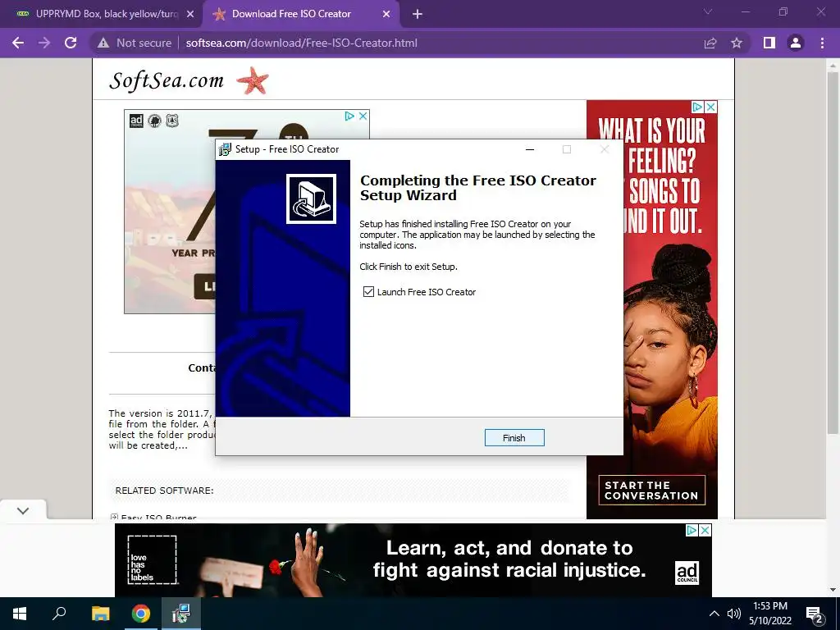Open File Explorer from the taskbar
The height and width of the screenshot is (630, 840).
pos(100,614)
